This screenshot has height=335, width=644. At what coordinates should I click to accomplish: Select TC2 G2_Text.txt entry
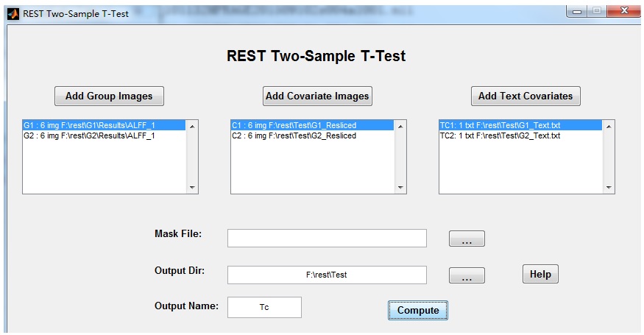click(x=521, y=135)
